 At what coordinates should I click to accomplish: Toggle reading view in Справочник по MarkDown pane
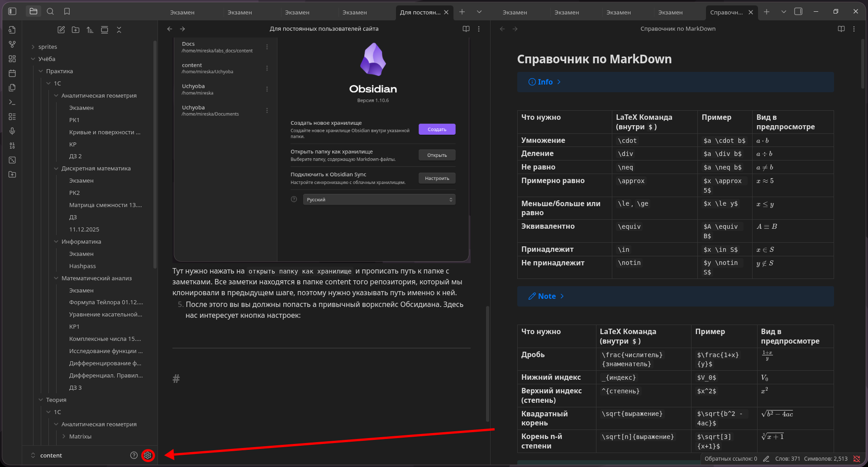(x=841, y=29)
